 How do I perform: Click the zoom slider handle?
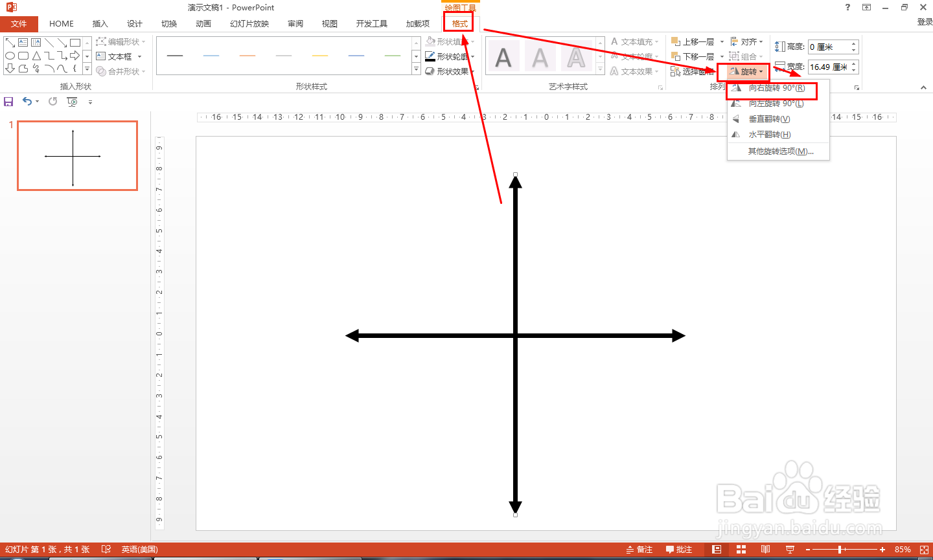(x=840, y=550)
